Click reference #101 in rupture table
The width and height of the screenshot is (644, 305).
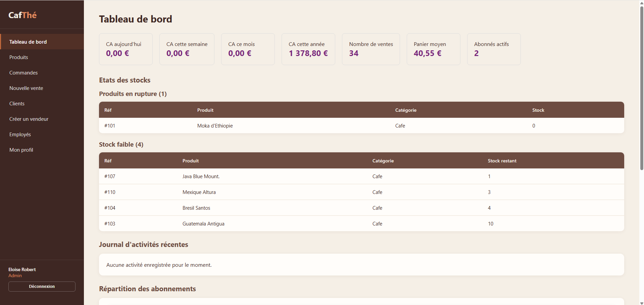[x=110, y=126]
